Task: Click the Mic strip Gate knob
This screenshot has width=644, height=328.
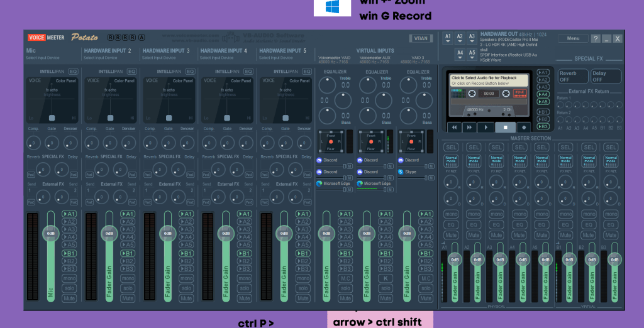Action: click(52, 143)
